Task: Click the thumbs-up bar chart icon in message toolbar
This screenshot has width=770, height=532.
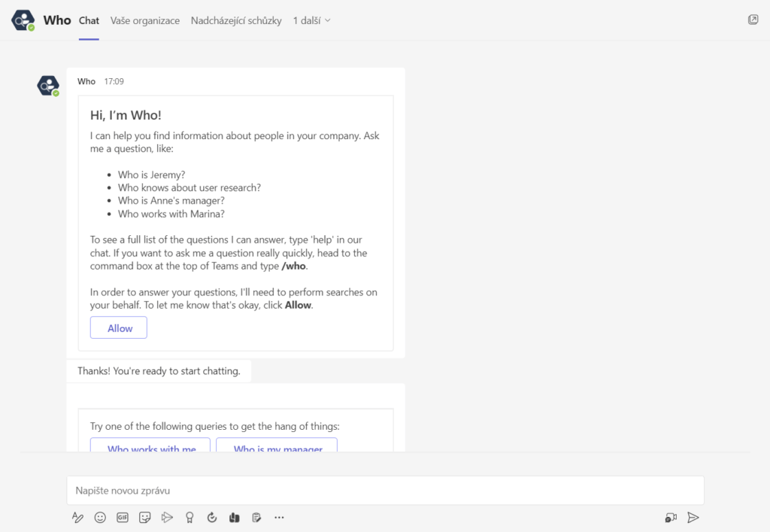Action: (x=235, y=517)
